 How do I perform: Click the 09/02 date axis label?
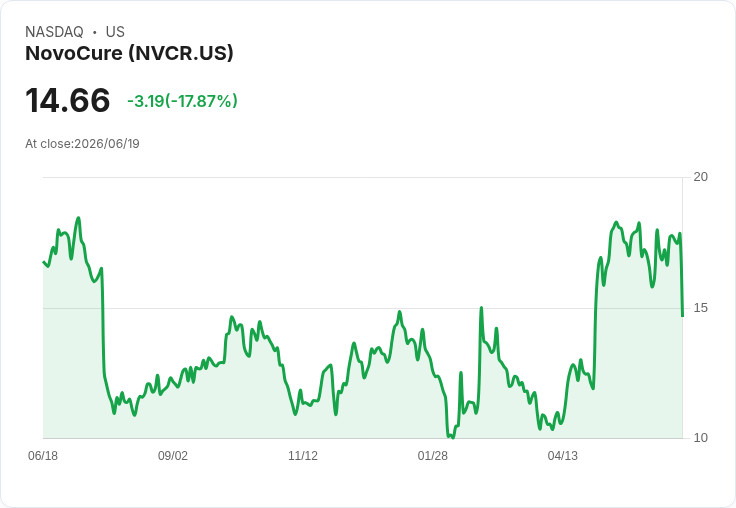coord(173,455)
